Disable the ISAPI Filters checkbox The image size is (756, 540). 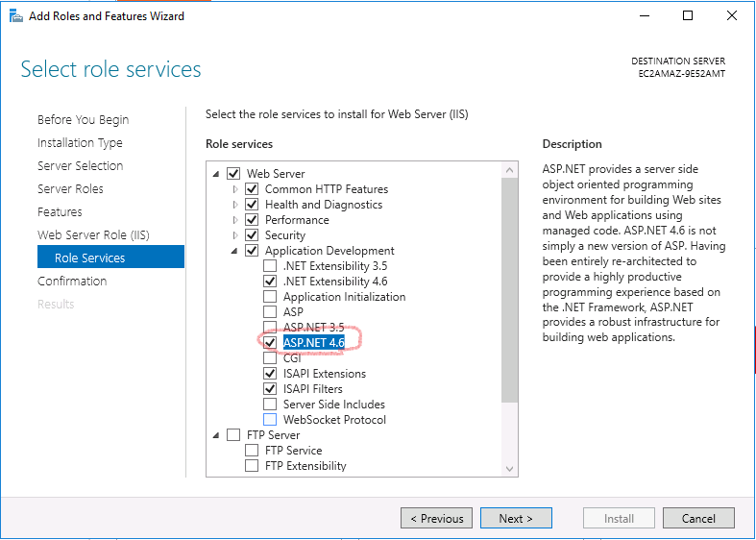pos(270,389)
